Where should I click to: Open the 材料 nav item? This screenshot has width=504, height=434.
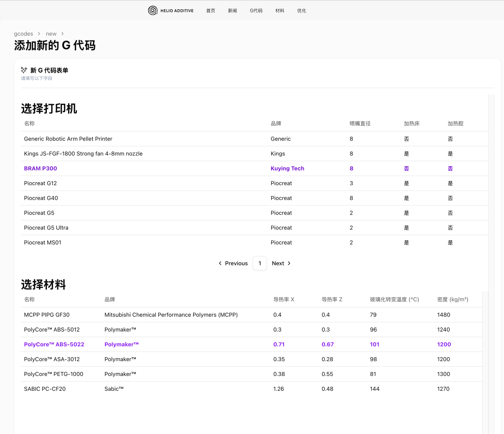(x=280, y=11)
